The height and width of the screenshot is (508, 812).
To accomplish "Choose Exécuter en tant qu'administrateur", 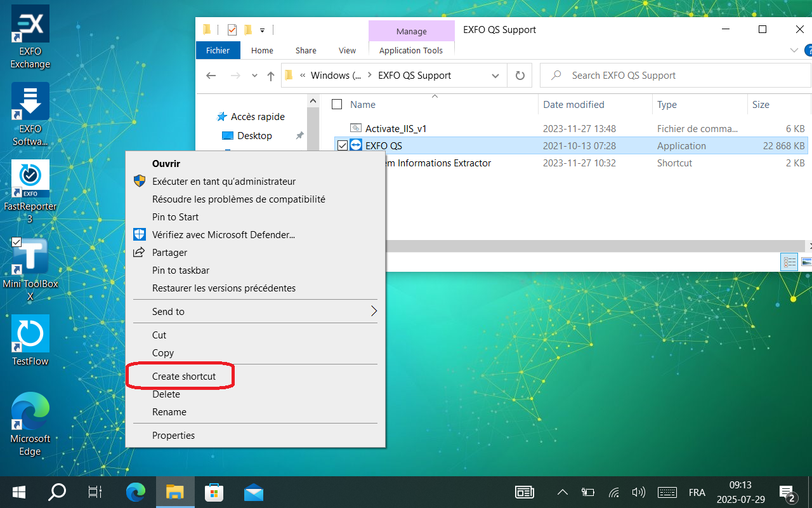I will (224, 181).
